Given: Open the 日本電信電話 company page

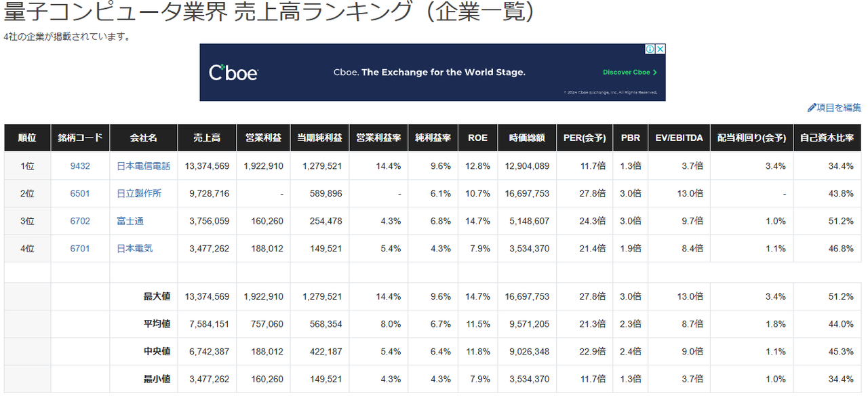Looking at the screenshot, I should pos(143,165).
